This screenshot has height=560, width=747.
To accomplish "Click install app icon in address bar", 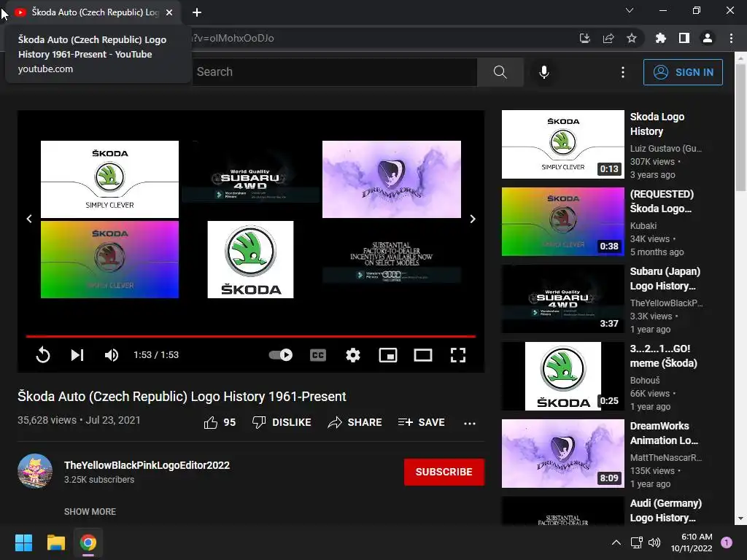I will (584, 38).
